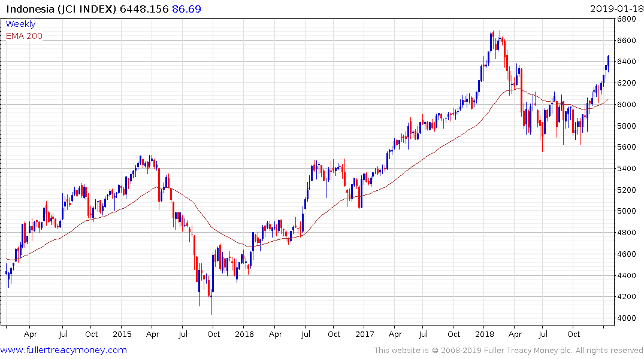Click the 2018 year label on time axis
Viewport: 644px width, 359px height.
point(485,334)
